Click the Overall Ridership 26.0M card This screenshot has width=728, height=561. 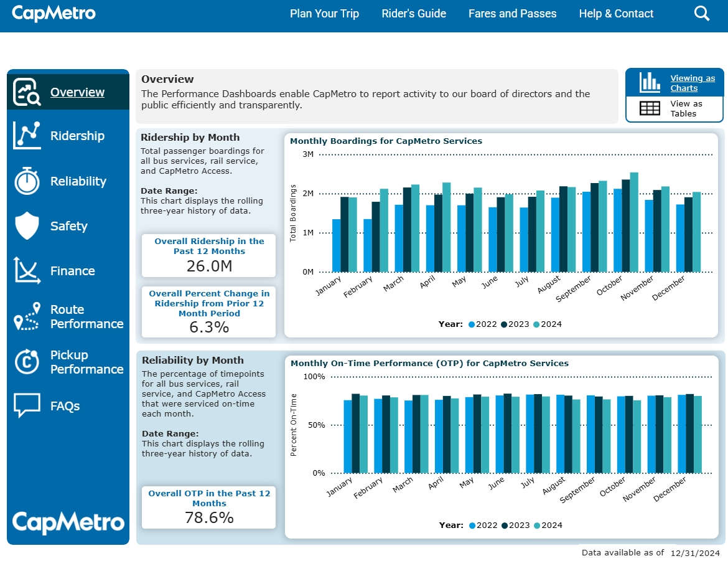coord(208,256)
